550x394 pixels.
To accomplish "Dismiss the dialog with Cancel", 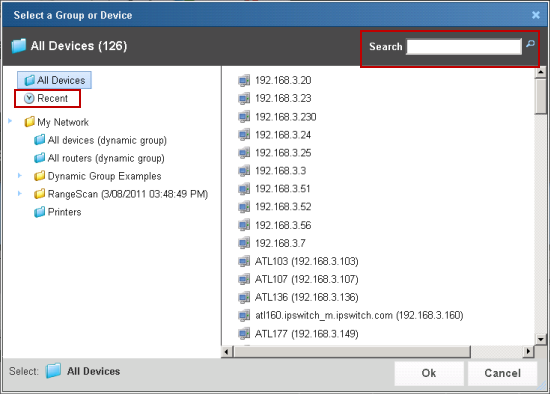I will (502, 373).
